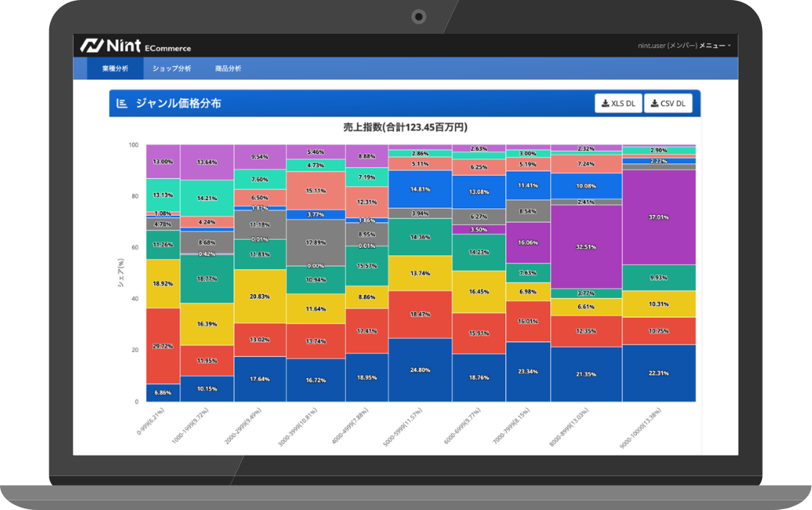Click the salmon 15.11% segment
The image size is (812, 510).
(x=316, y=191)
